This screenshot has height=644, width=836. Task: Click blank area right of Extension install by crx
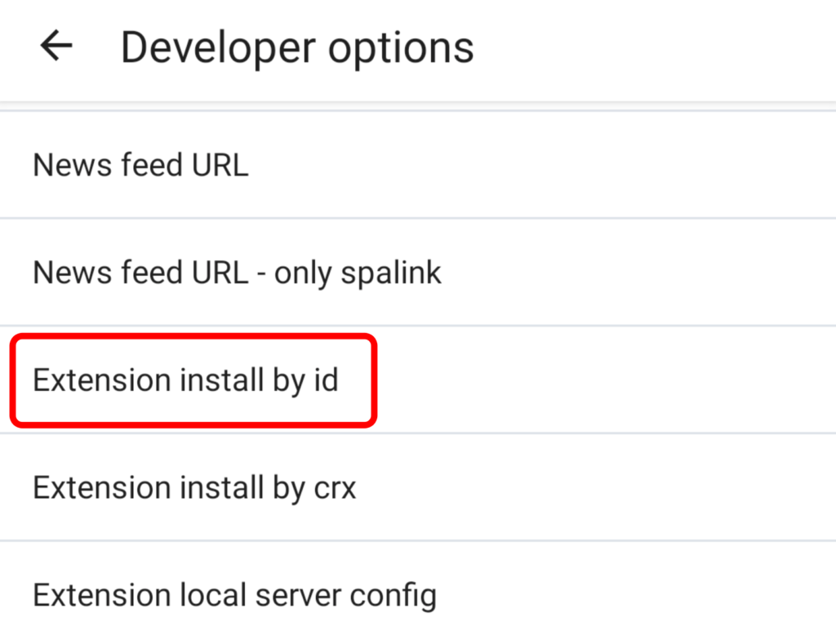596,488
